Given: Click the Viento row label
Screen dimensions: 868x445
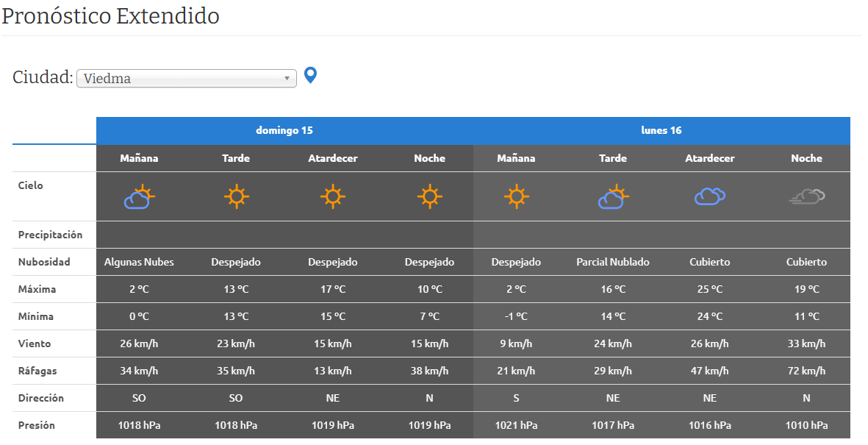Looking at the screenshot, I should coord(35,343).
